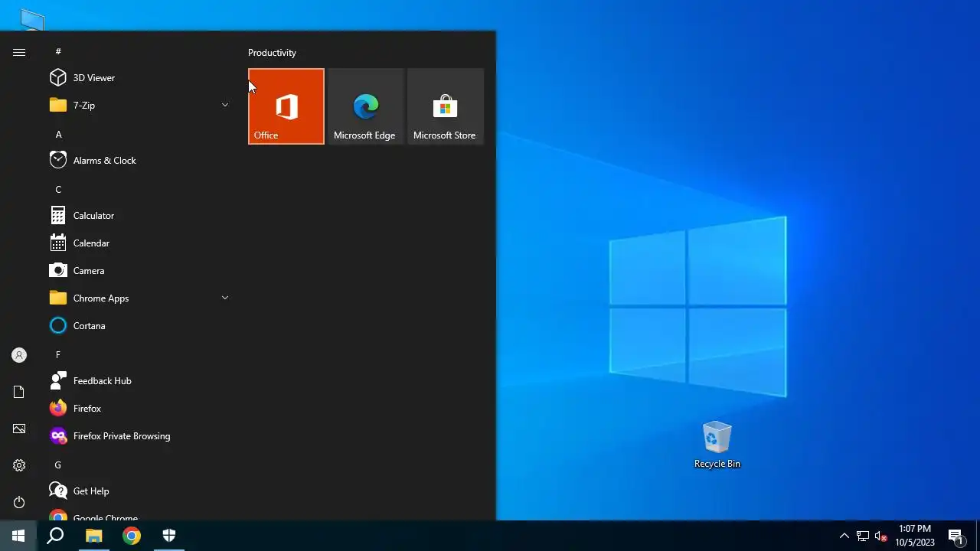Open Google Chrome from the taskbar
The image size is (980, 551).
(x=132, y=536)
